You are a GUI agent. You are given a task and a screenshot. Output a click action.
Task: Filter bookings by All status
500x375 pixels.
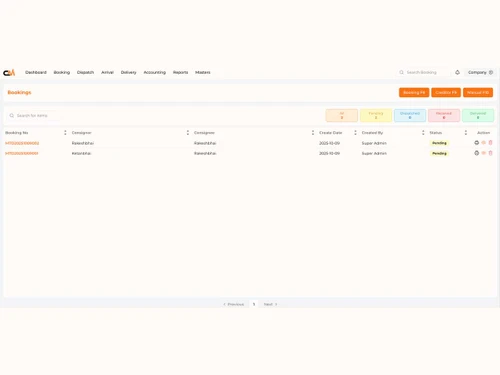pos(342,115)
